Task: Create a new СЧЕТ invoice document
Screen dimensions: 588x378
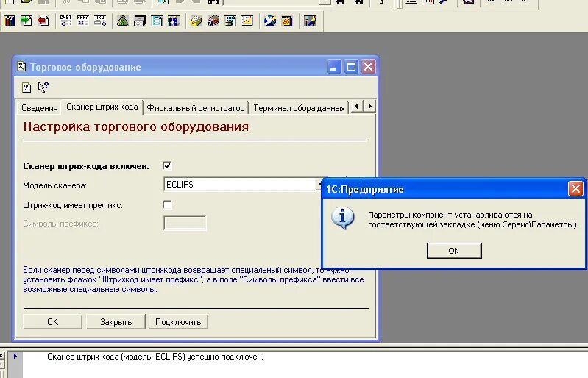Action: pyautogui.click(x=65, y=21)
